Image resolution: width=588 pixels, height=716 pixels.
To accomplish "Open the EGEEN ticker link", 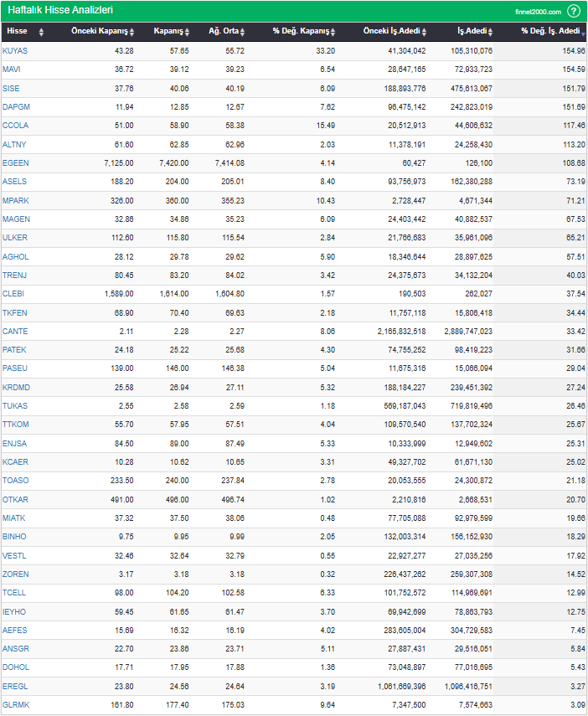I will [x=15, y=162].
